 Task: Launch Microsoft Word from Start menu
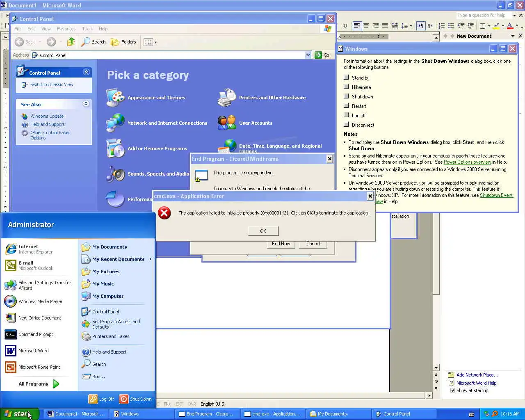click(x=27, y=351)
